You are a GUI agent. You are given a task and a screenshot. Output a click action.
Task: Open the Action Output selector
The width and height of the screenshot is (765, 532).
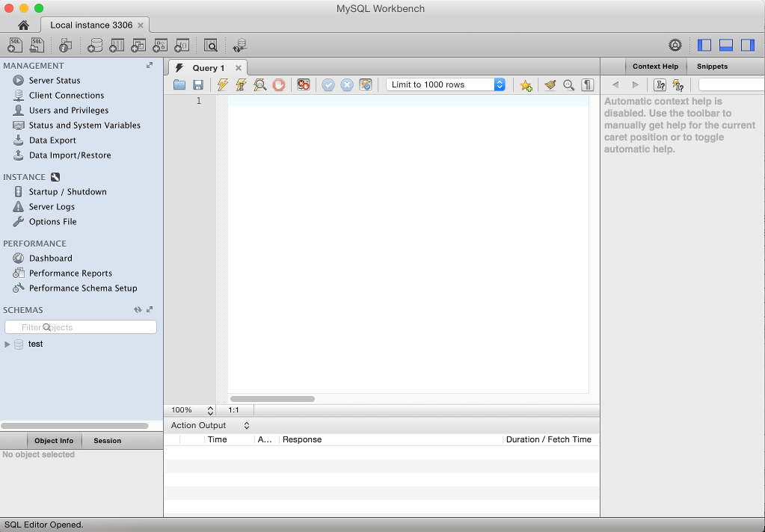[246, 424]
